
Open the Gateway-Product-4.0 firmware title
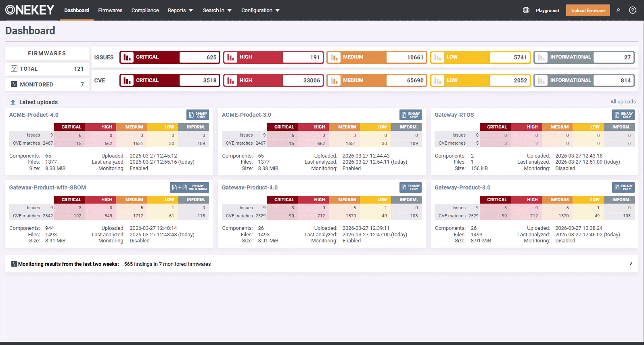tap(249, 187)
